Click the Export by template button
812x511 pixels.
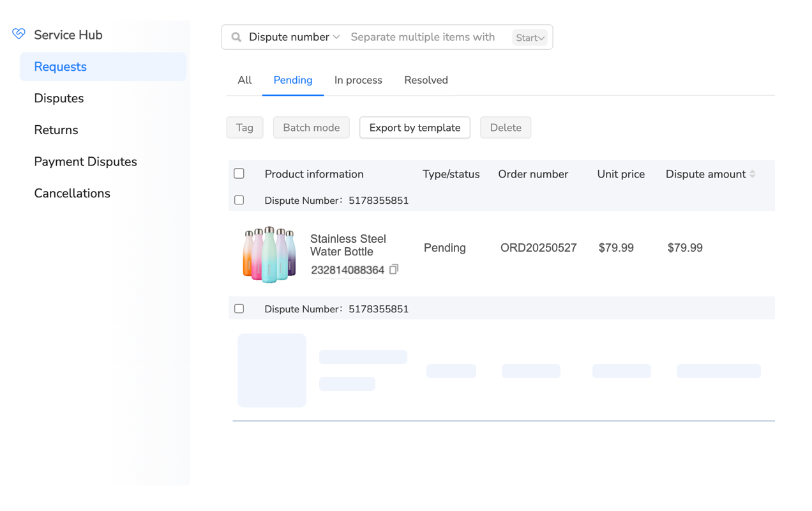coord(414,127)
